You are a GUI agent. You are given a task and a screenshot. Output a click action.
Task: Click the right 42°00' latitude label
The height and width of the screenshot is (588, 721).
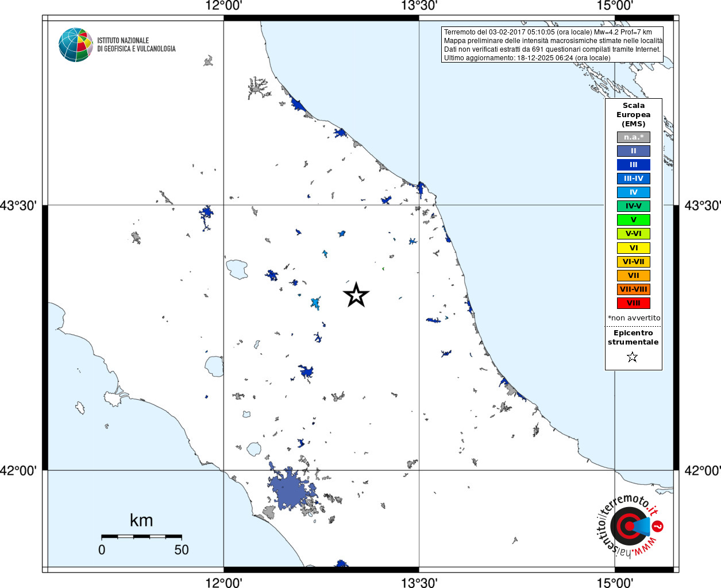[x=702, y=471]
